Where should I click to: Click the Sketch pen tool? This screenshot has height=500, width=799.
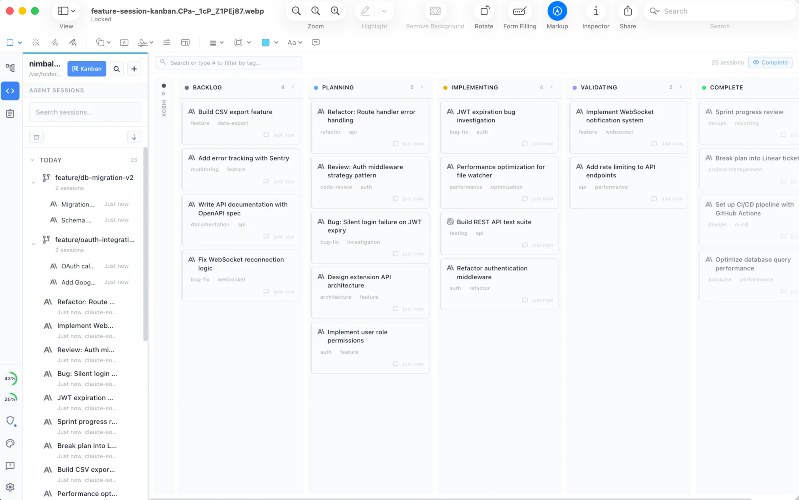pyautogui.click(x=55, y=43)
